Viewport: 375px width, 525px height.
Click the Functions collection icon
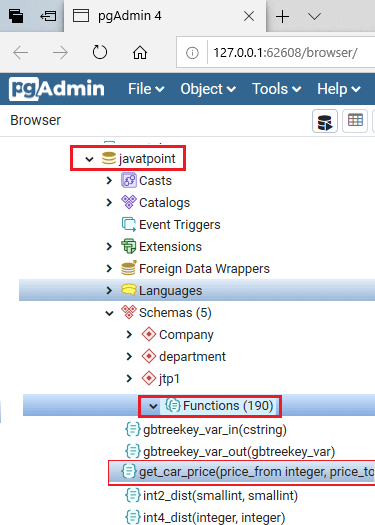click(x=173, y=405)
